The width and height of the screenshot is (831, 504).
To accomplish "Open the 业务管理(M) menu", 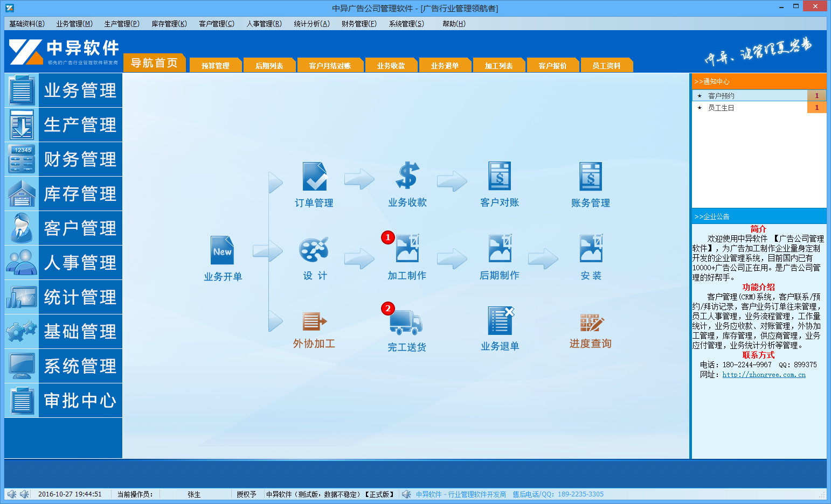I will click(74, 24).
